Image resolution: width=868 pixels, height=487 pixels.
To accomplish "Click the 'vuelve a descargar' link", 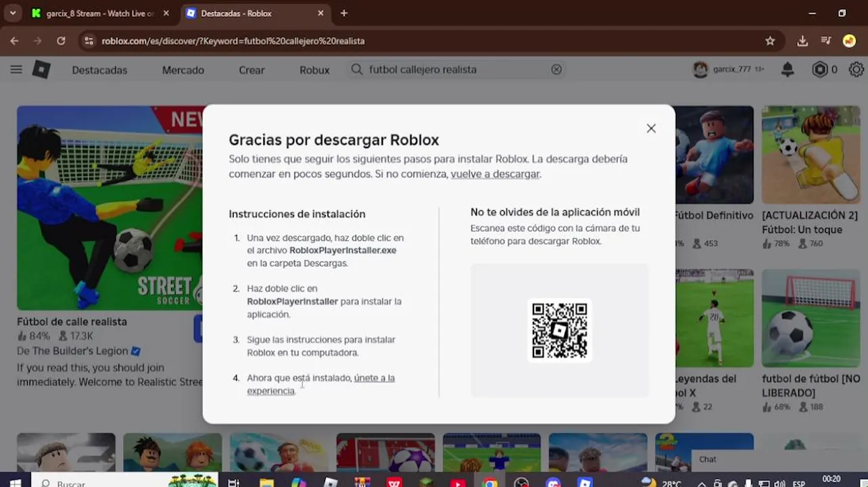I will tap(495, 174).
